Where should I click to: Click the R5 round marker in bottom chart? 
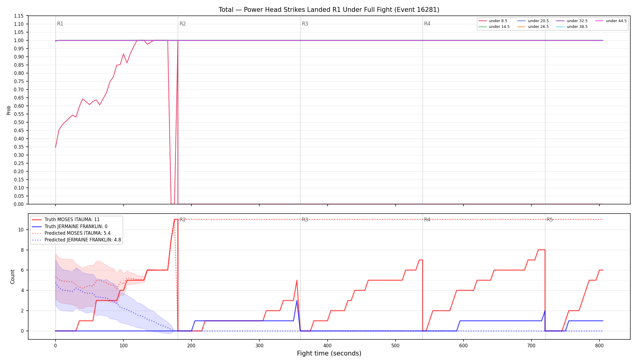click(550, 220)
